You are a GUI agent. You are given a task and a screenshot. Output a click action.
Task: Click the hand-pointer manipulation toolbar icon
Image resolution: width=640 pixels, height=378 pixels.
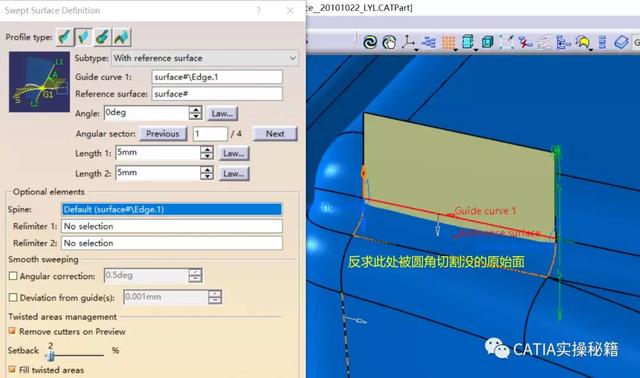click(389, 42)
